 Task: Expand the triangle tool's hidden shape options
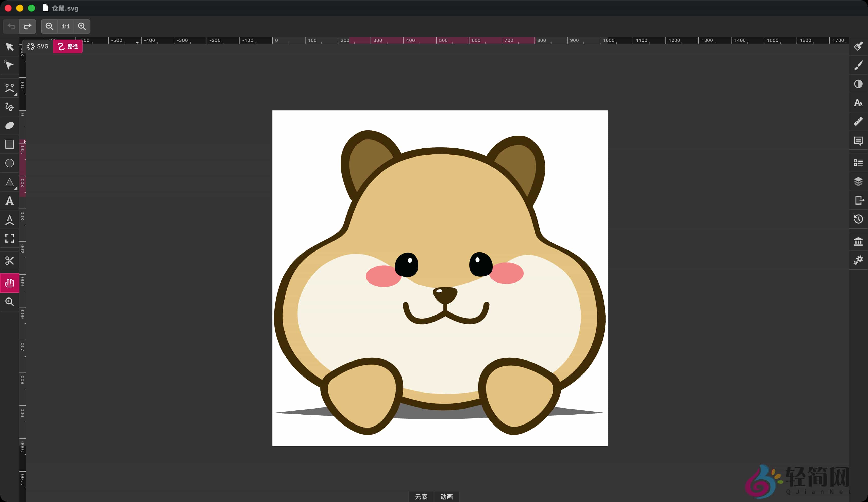[x=15, y=188]
